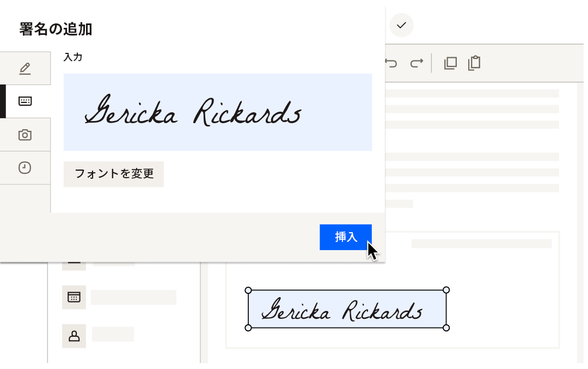Click the top-right resize handle of signature
The height and width of the screenshot is (369, 588).
point(446,290)
